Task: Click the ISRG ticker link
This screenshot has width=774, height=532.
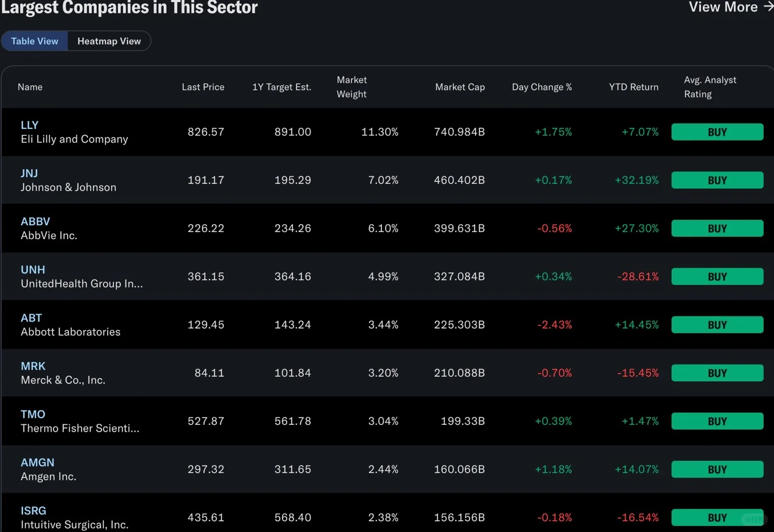Action: coord(33,510)
